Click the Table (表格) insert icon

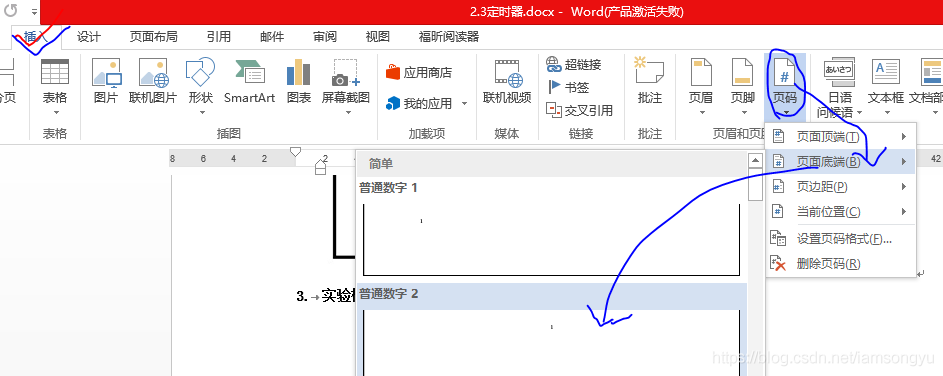click(55, 72)
